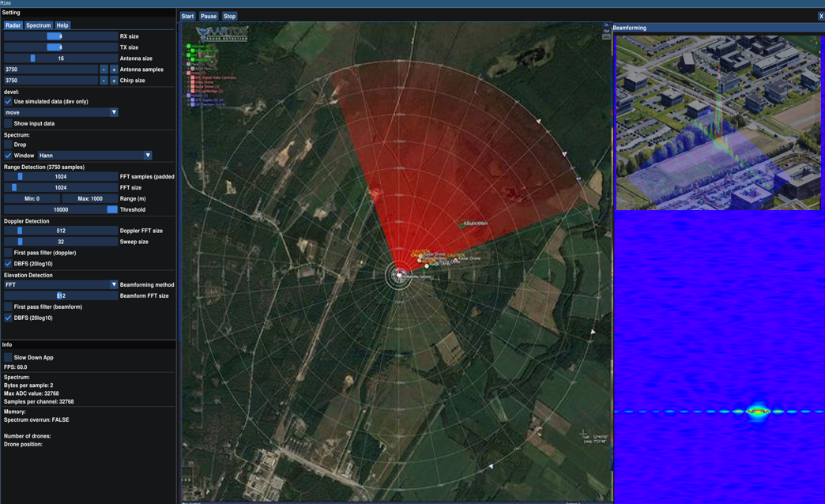Enable the Show input data checkbox
The image size is (825, 504).
pyautogui.click(x=8, y=124)
